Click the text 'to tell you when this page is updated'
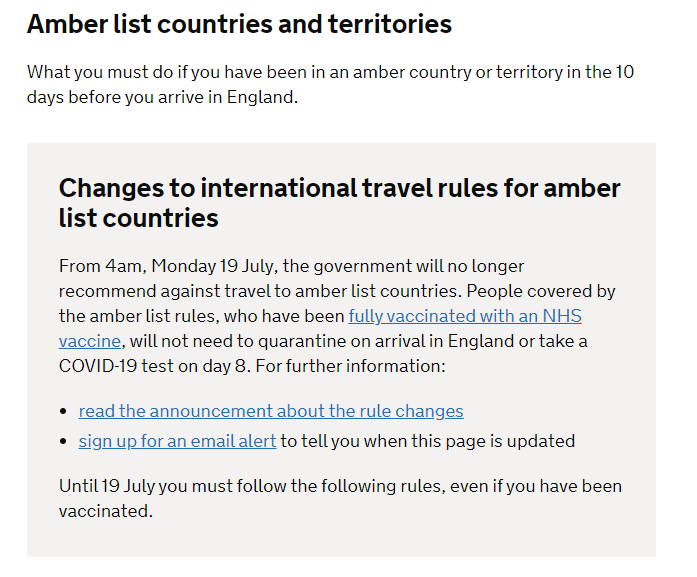This screenshot has height=577, width=697. pyautogui.click(x=427, y=441)
